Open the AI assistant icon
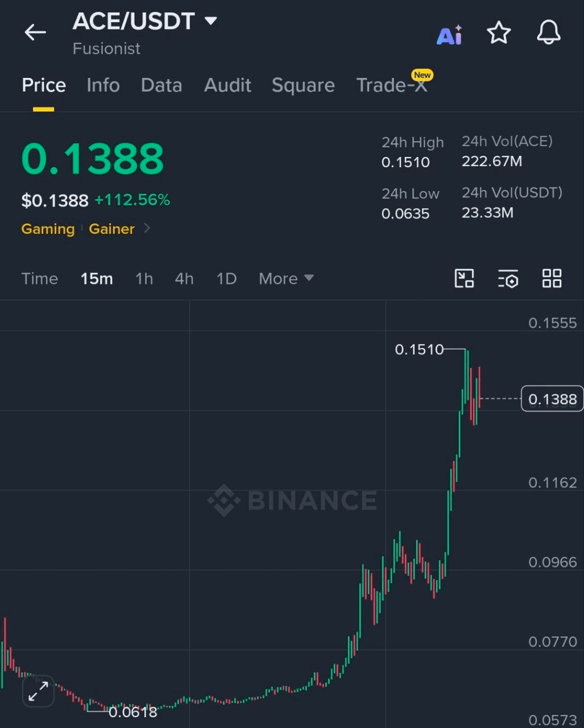 pyautogui.click(x=449, y=35)
